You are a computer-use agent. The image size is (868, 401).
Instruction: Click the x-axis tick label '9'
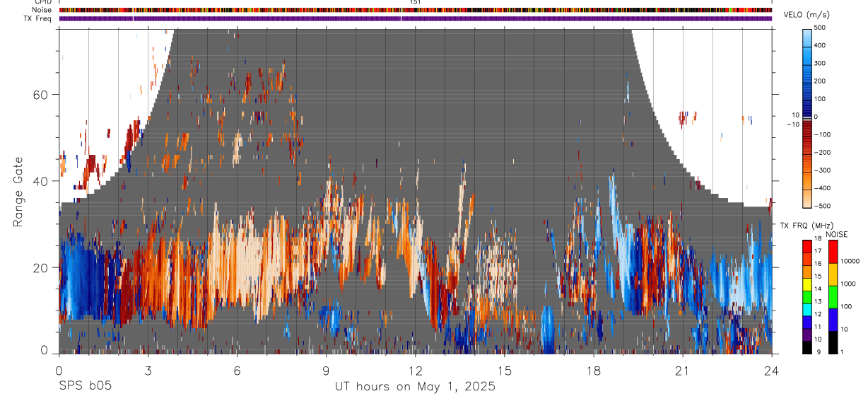pyautogui.click(x=326, y=371)
